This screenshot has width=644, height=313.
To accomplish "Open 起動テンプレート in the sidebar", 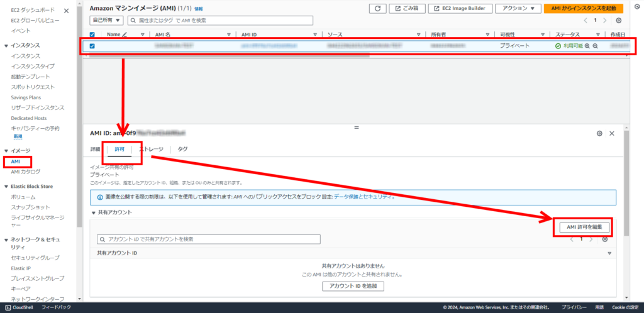I will coord(30,77).
